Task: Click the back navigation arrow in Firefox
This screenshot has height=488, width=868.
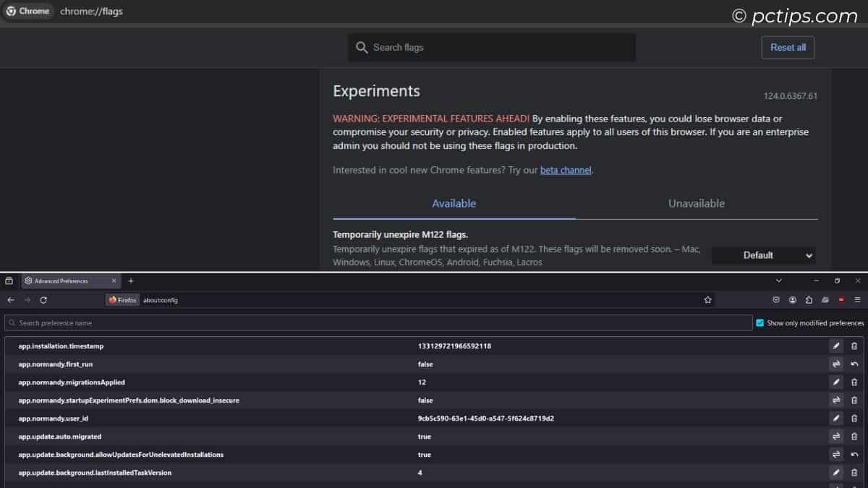Action: (10, 299)
